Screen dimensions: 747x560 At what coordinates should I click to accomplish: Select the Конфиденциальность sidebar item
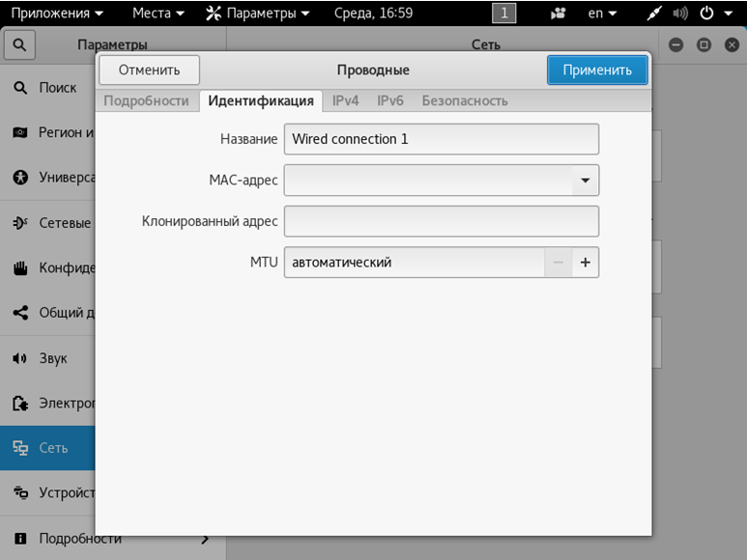click(x=47, y=267)
